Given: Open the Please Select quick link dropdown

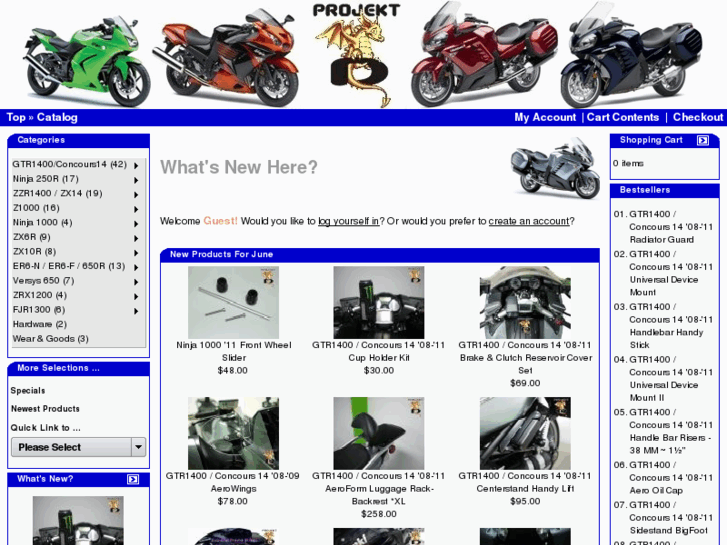Looking at the screenshot, I should tap(78, 447).
